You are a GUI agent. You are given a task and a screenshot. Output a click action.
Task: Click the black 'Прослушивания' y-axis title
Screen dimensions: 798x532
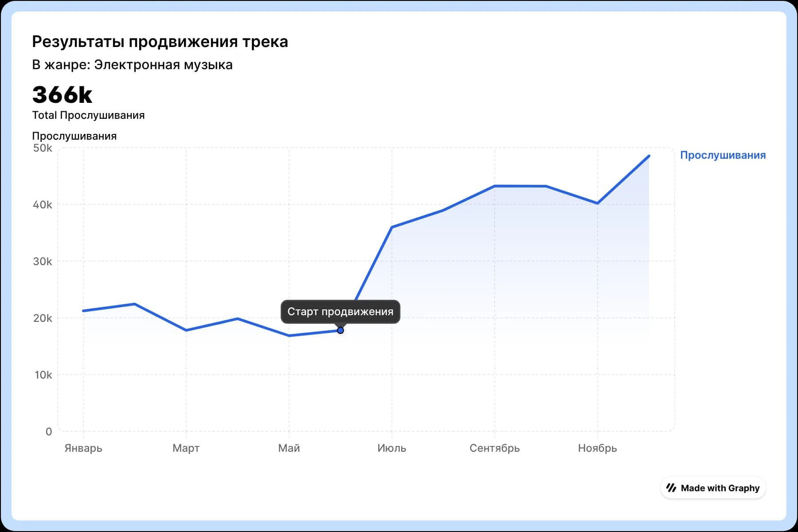(74, 136)
